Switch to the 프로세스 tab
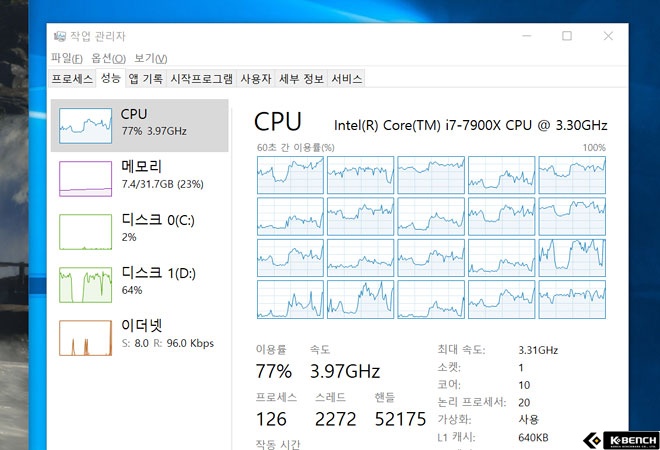The image size is (660, 450). click(x=72, y=79)
